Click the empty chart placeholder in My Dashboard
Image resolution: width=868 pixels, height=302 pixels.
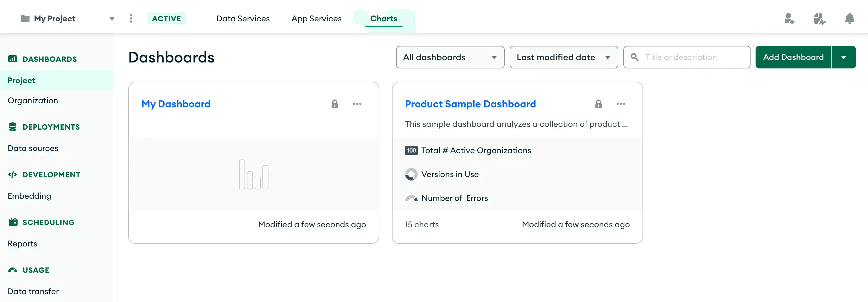254,175
